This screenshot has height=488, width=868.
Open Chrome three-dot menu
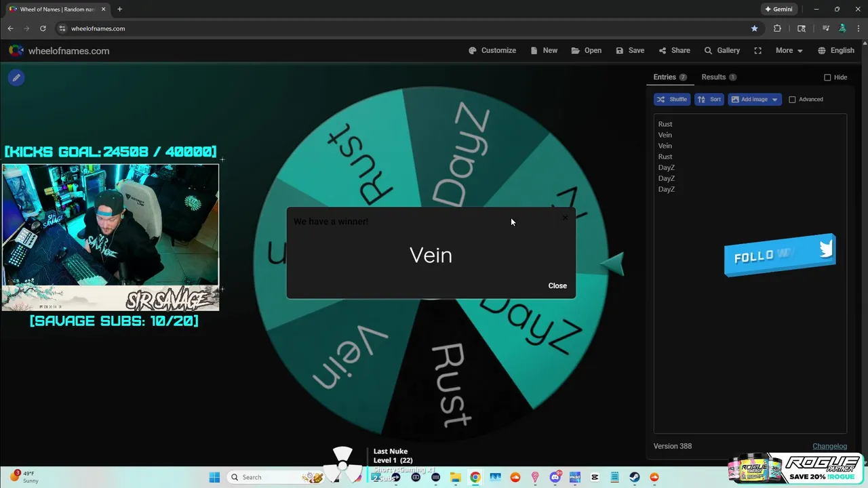pyautogui.click(x=858, y=28)
